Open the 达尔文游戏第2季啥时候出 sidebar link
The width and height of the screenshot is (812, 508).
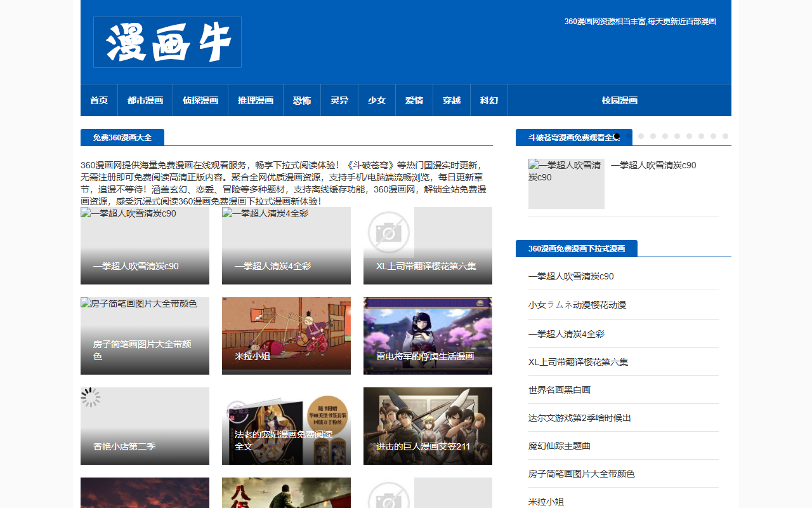tap(580, 418)
